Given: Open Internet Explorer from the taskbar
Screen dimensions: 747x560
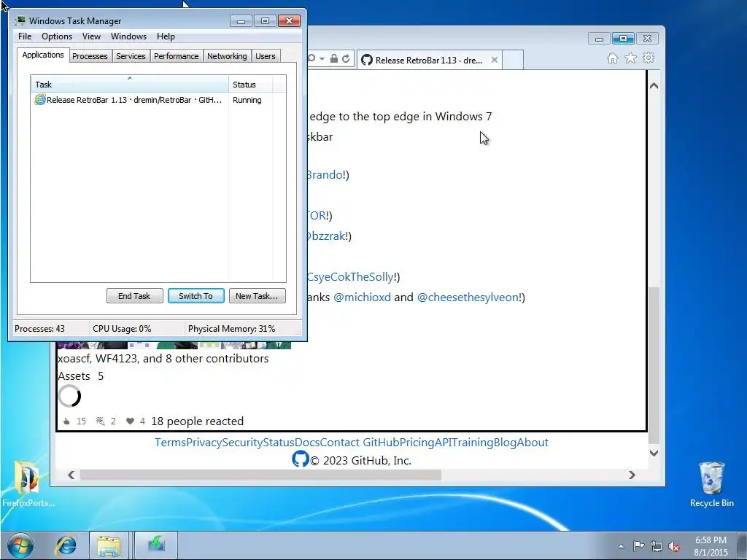Looking at the screenshot, I should click(x=66, y=545).
